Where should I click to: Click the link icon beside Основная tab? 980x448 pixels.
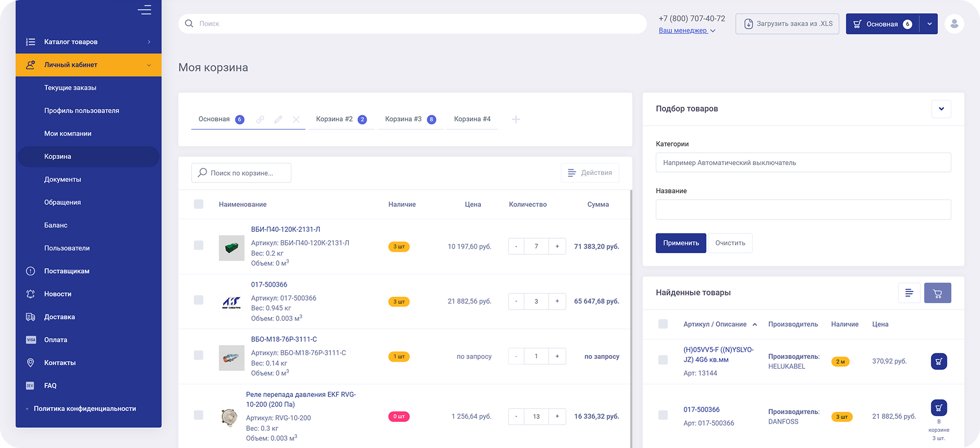click(260, 119)
